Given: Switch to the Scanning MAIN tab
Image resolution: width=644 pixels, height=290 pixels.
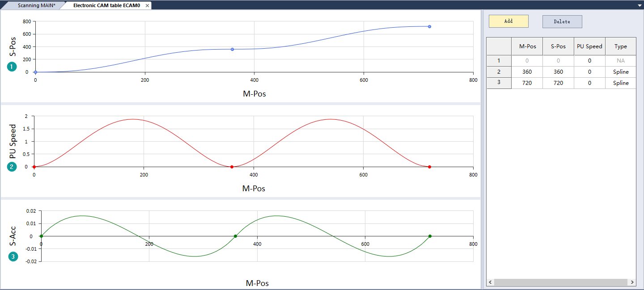Looking at the screenshot, I should point(36,6).
